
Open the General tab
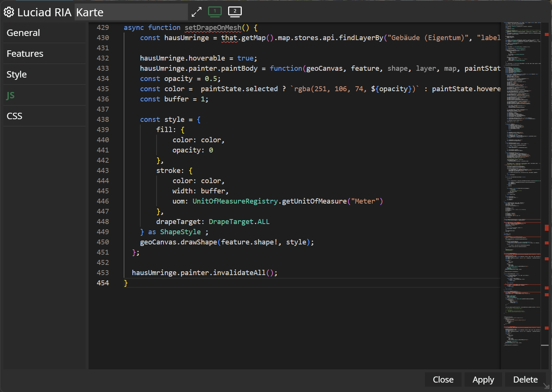23,33
